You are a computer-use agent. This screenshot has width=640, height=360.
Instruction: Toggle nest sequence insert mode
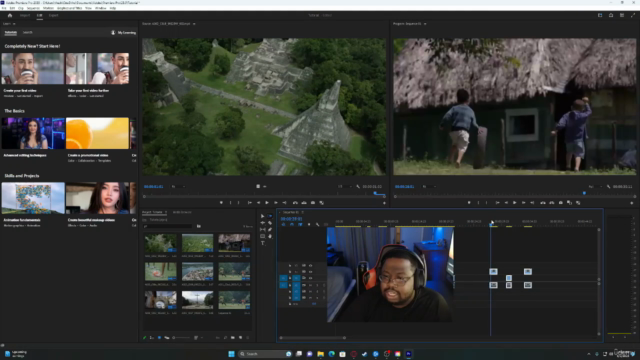pyautogui.click(x=283, y=224)
